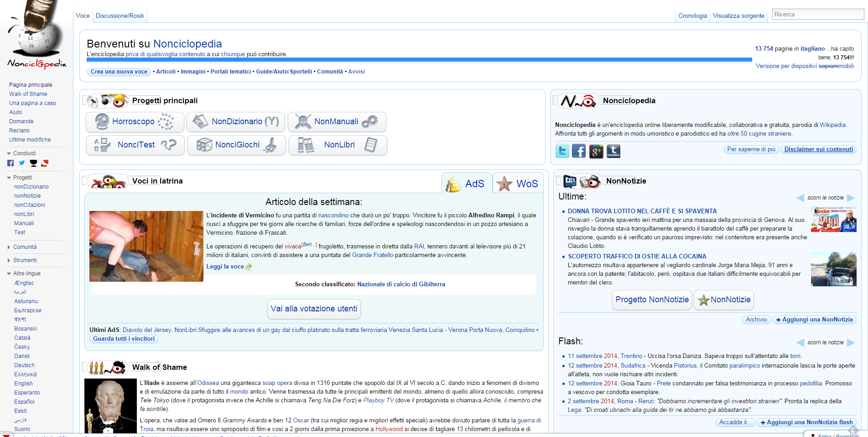Screen dimensions: 868x437
Task: Open nonCitazioni link under Progetti
Action: point(30,205)
